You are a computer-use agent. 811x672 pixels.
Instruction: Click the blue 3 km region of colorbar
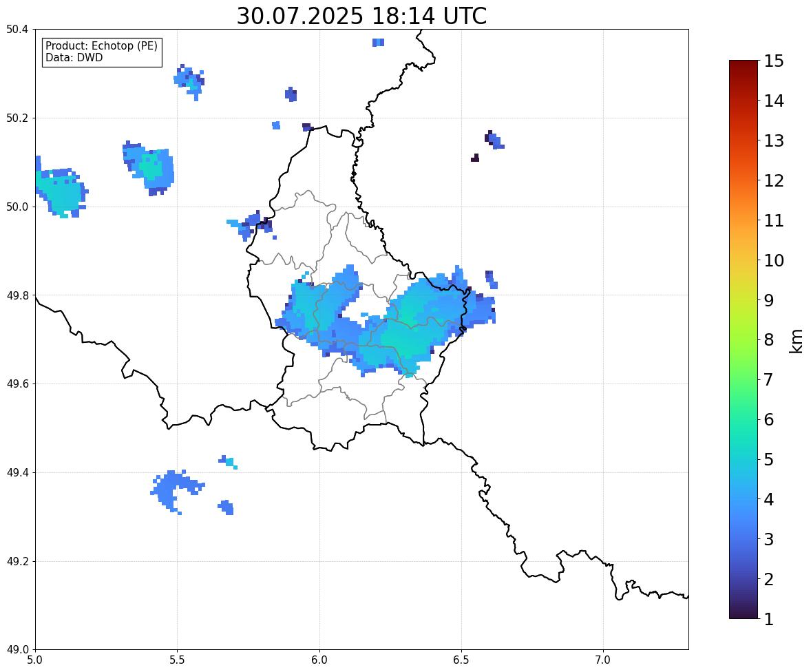tap(744, 539)
